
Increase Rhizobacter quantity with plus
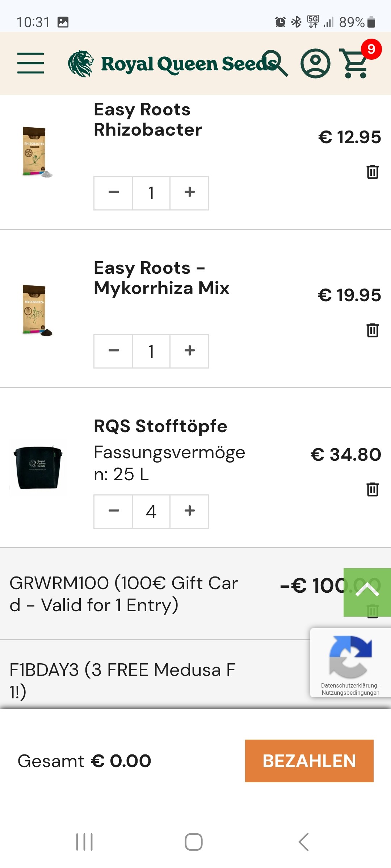tap(189, 193)
